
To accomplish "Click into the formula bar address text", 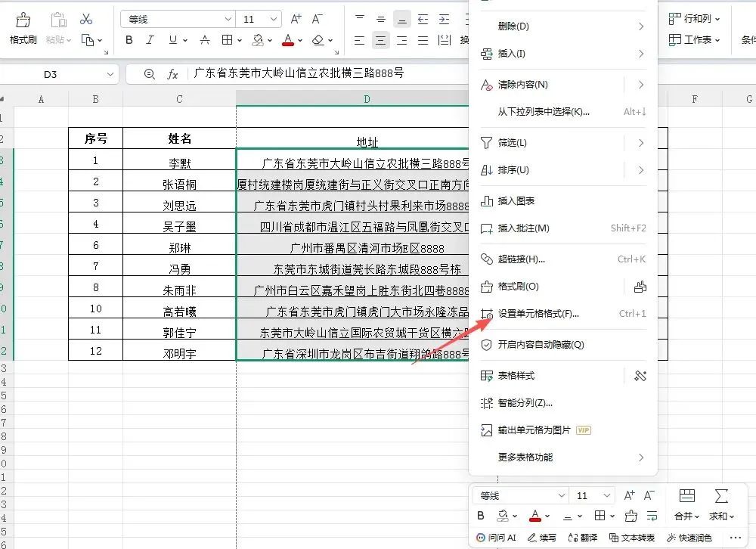I will click(x=299, y=73).
